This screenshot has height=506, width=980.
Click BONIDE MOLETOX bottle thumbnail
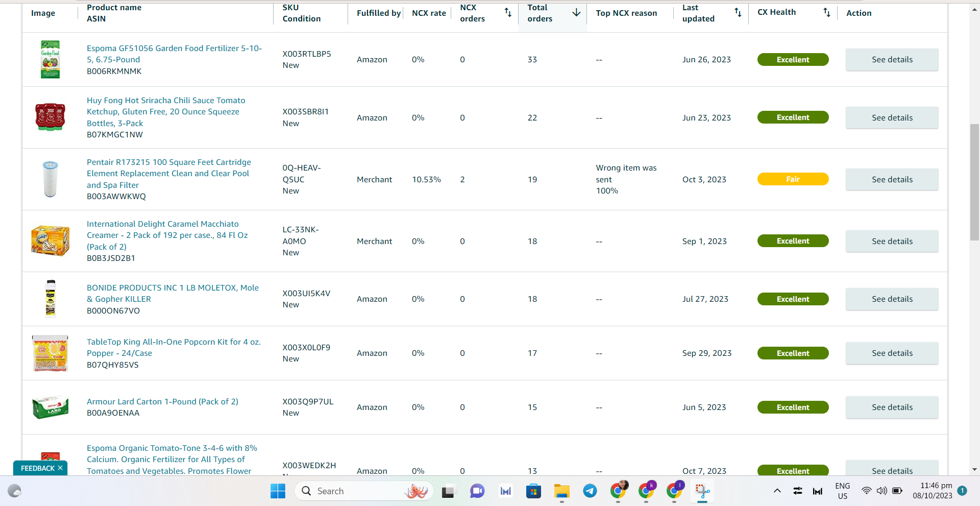click(x=50, y=299)
